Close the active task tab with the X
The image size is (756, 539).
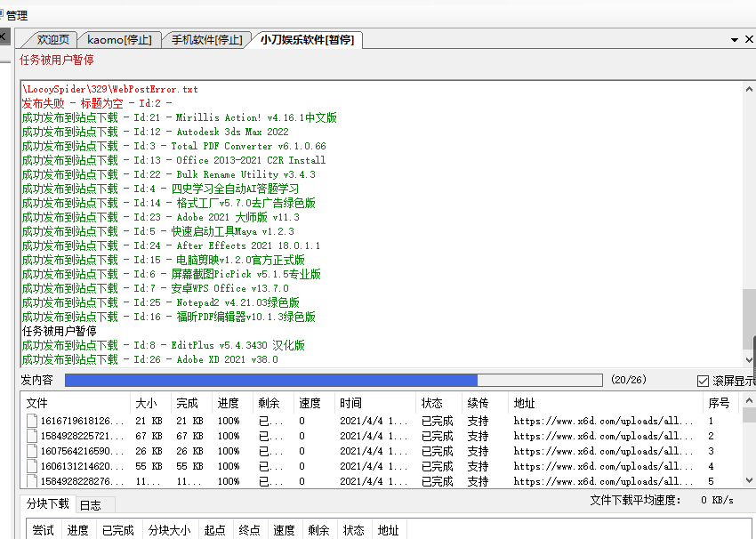[x=749, y=39]
